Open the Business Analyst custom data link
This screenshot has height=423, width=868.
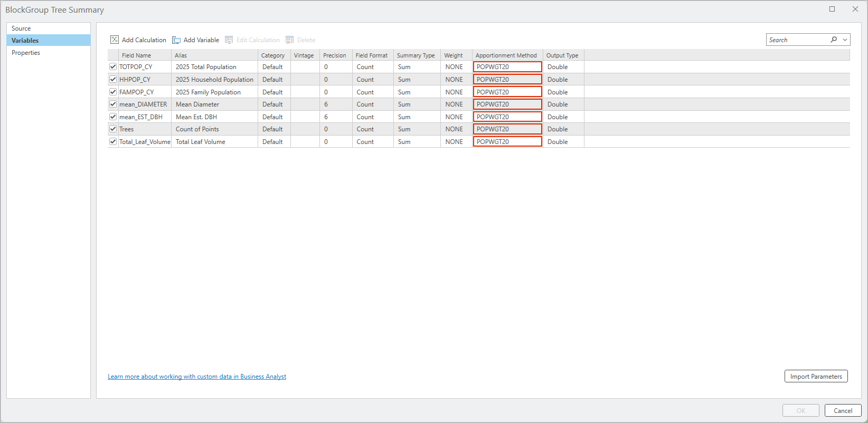[x=197, y=377]
